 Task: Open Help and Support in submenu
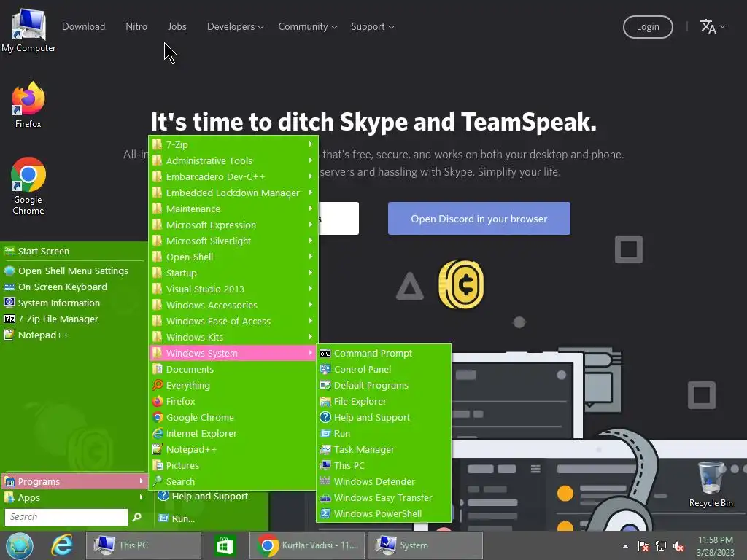point(384,418)
